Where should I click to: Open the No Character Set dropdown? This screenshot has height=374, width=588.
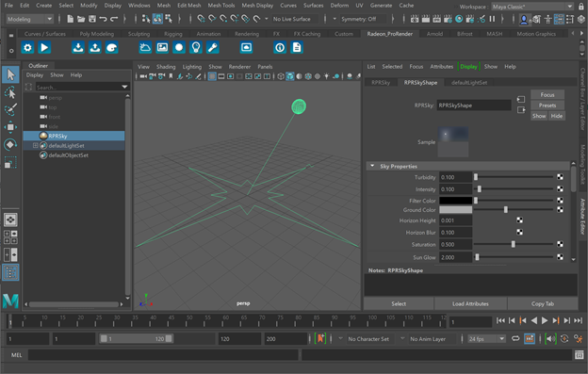[x=368, y=339]
